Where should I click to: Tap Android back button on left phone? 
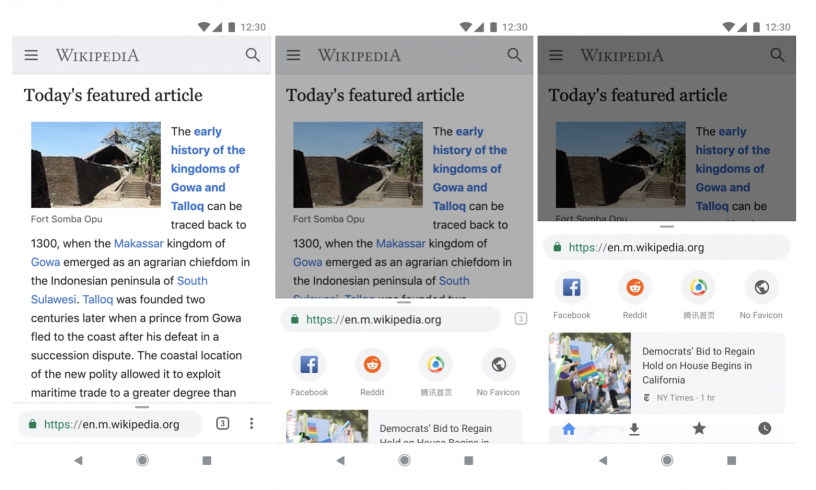78,460
